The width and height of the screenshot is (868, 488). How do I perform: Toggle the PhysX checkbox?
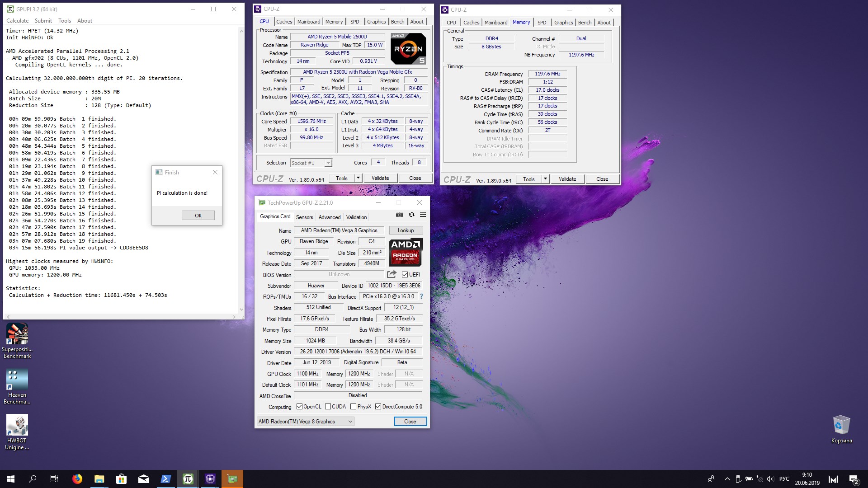point(353,407)
